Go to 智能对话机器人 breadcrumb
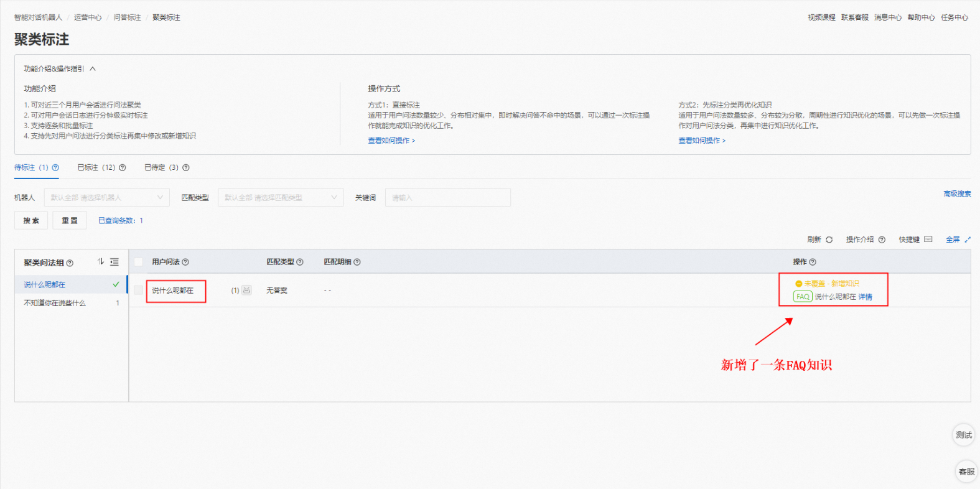 39,17
